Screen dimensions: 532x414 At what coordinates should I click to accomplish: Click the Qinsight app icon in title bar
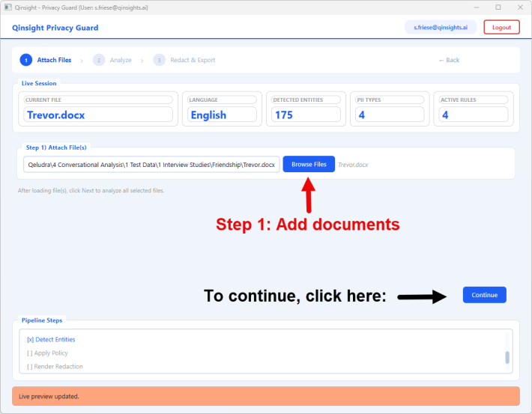click(7, 7)
